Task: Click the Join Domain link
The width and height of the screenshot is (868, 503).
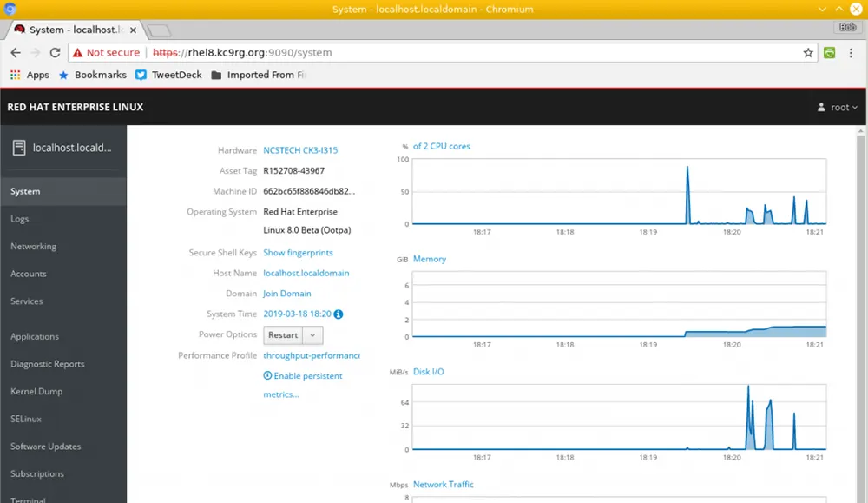Action: (286, 294)
